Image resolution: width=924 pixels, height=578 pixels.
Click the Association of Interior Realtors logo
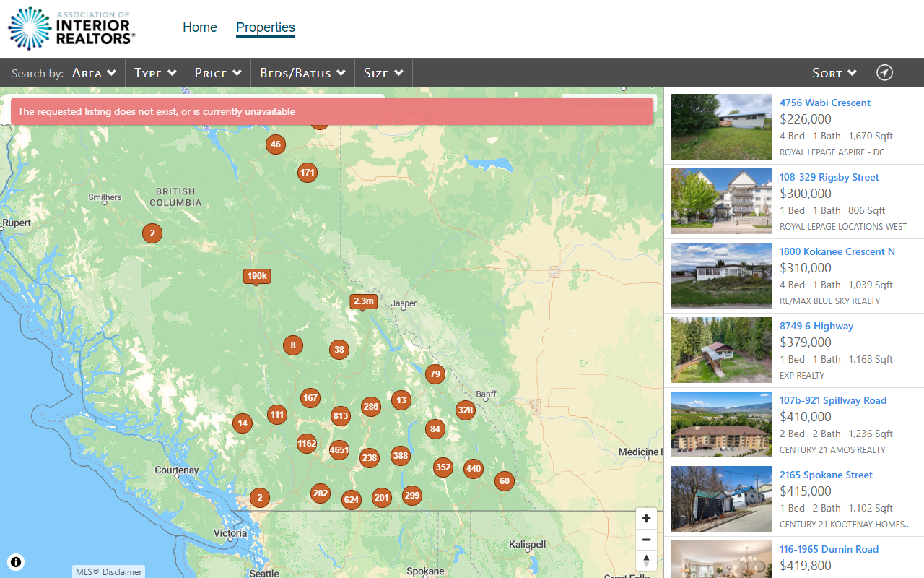tap(71, 28)
